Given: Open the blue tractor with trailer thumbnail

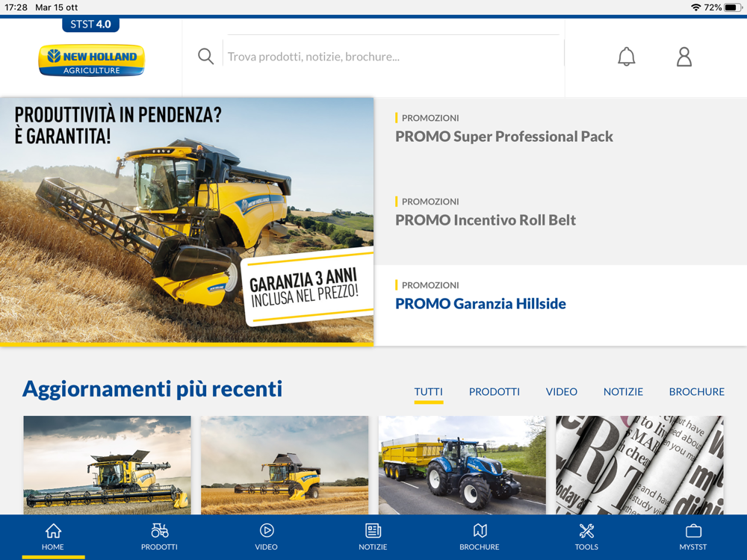Looking at the screenshot, I should (x=462, y=465).
